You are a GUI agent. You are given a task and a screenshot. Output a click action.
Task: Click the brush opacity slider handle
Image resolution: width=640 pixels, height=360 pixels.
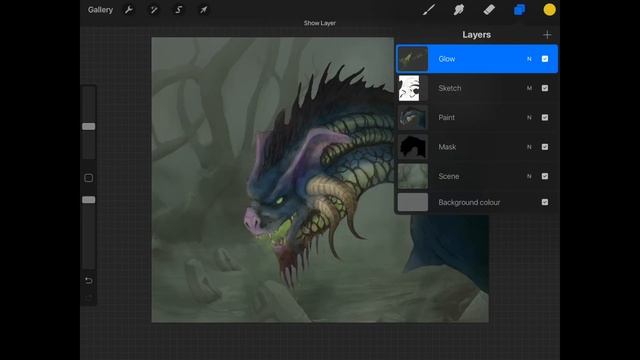[x=89, y=200]
